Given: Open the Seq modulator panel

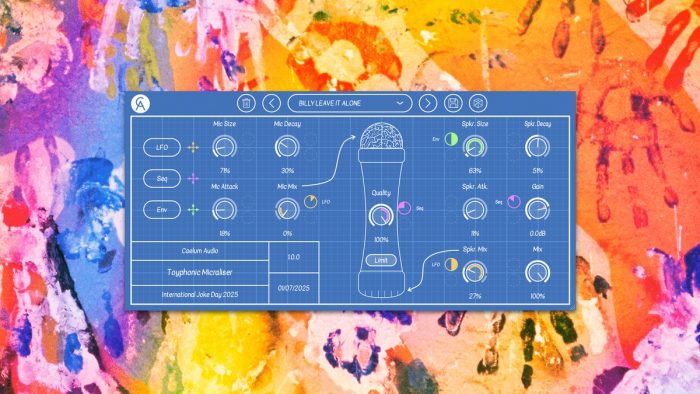Looking at the screenshot, I should coord(162,178).
